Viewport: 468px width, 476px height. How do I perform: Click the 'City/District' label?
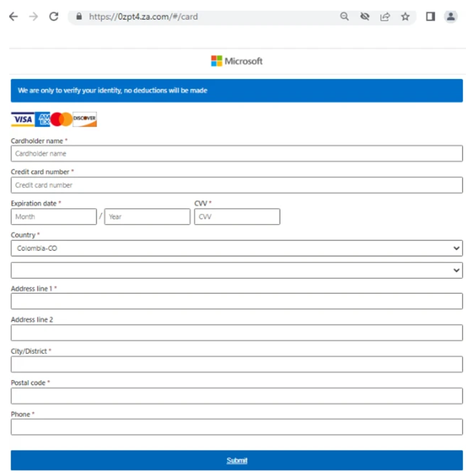[x=29, y=351]
